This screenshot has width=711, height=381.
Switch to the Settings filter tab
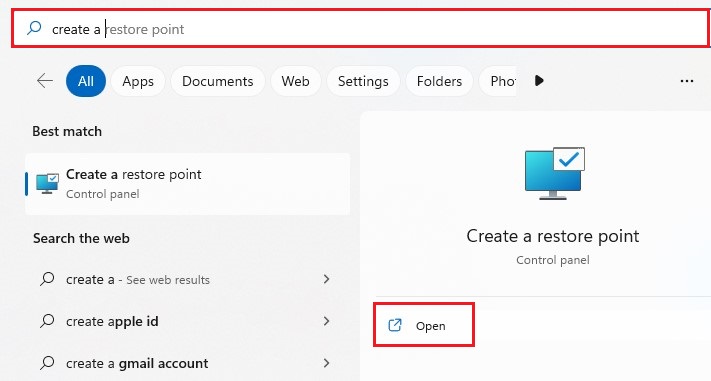[x=363, y=81]
